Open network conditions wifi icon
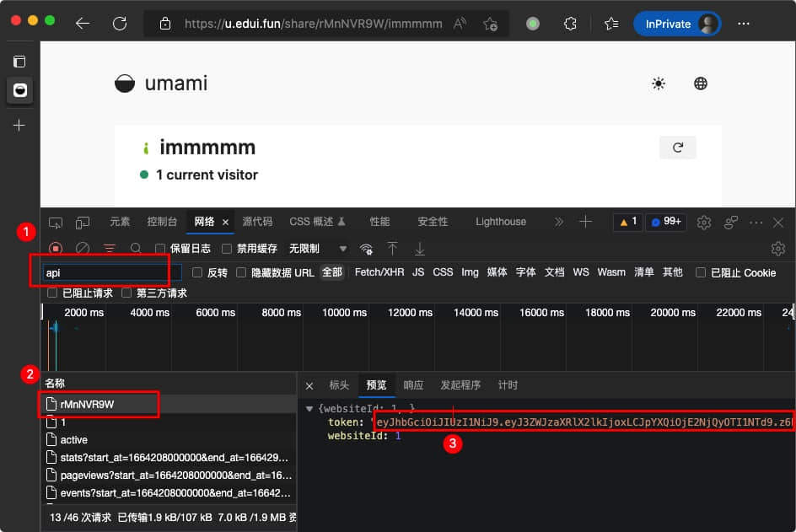The image size is (796, 532). click(366, 249)
